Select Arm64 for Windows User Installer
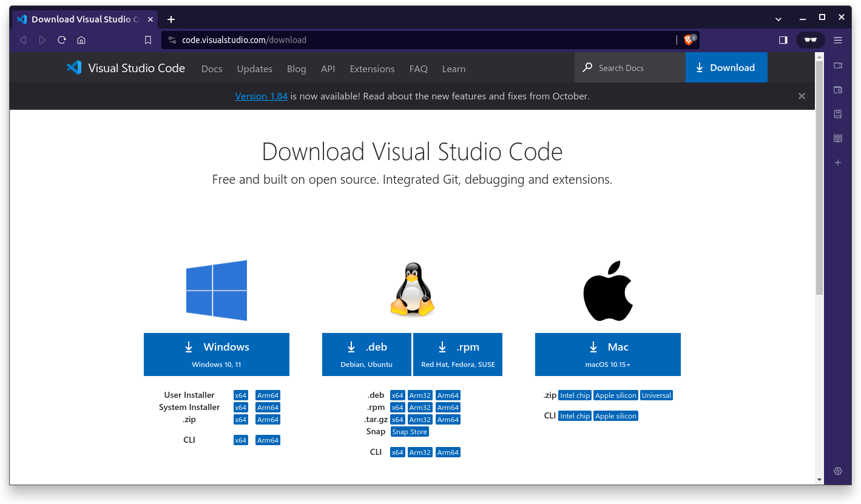 (268, 395)
